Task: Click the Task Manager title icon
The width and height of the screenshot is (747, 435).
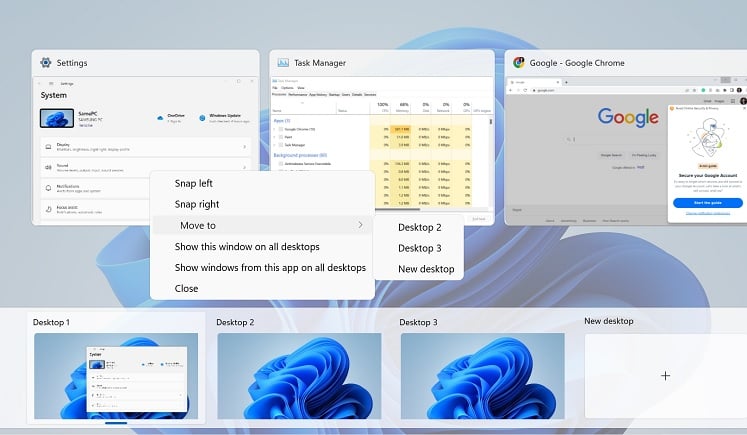Action: [283, 62]
